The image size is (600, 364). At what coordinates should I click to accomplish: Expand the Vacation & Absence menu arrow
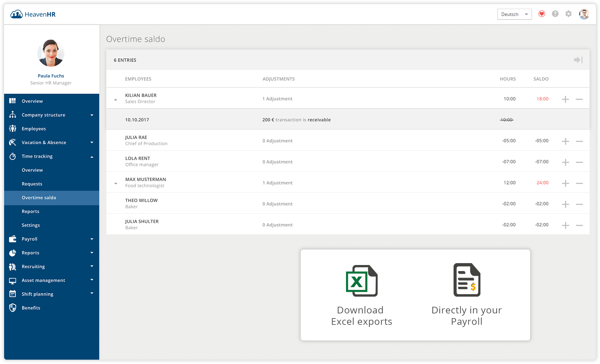pyautogui.click(x=92, y=143)
